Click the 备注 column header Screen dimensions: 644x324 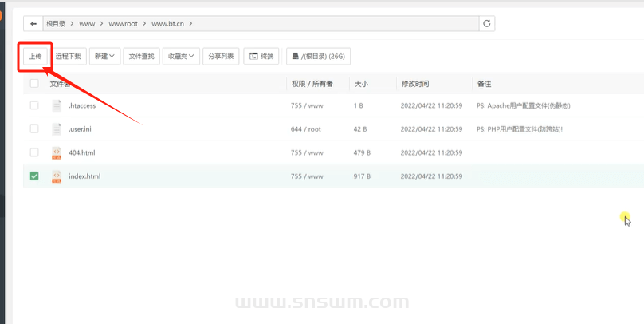485,84
